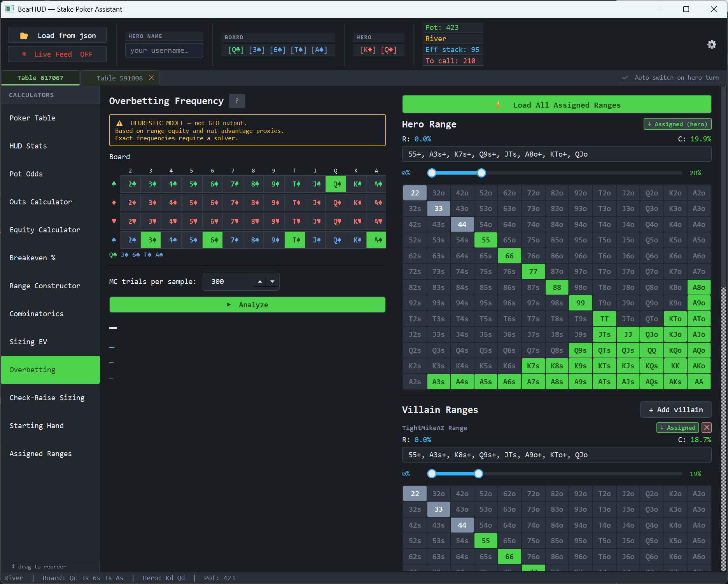Click the lightning icon on Load All Assigned Ranges

tap(499, 105)
